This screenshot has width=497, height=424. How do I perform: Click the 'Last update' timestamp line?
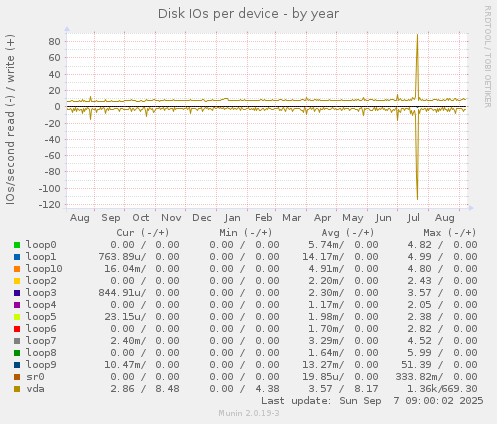coord(372,401)
